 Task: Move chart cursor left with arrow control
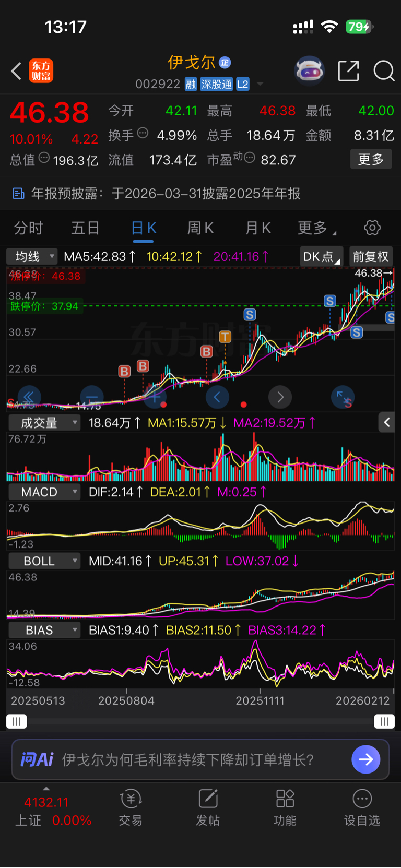point(217,398)
